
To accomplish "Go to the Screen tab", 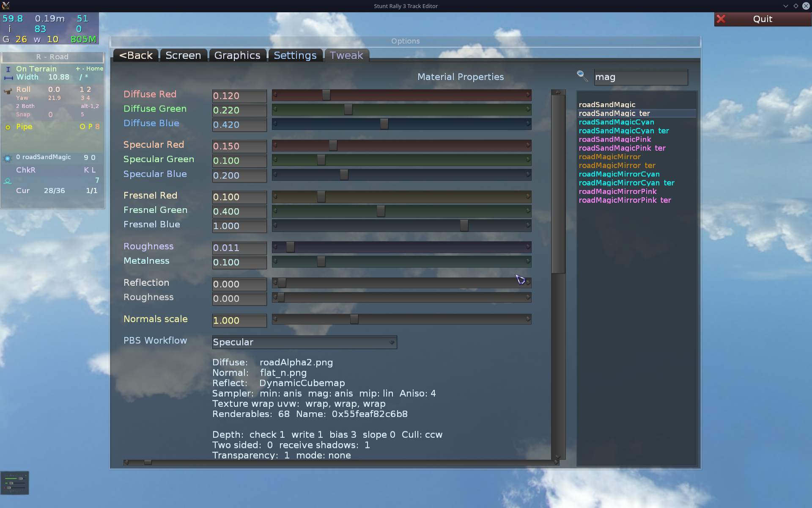I will coord(183,55).
